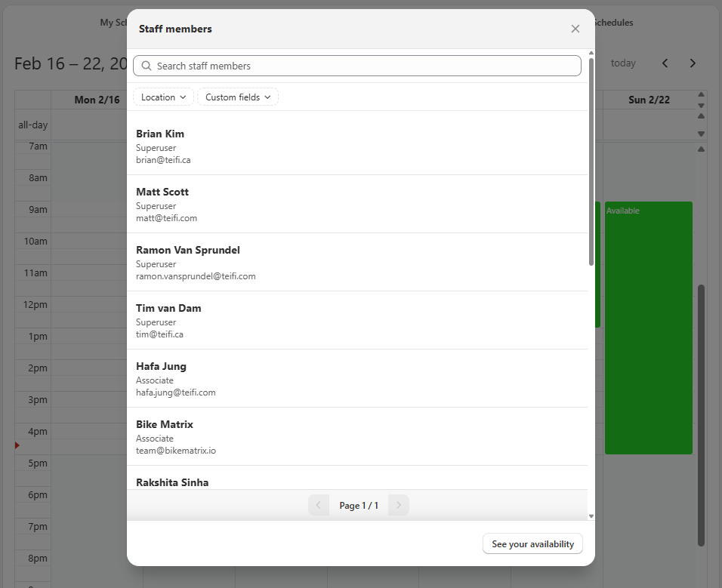Click the search magnifier icon
The height and width of the screenshot is (588, 722).
coord(147,66)
